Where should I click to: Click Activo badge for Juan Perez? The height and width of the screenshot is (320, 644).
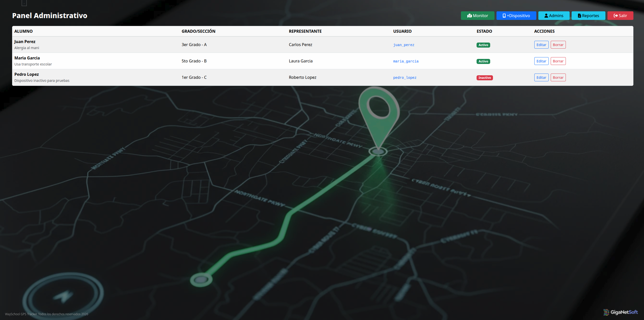483,45
